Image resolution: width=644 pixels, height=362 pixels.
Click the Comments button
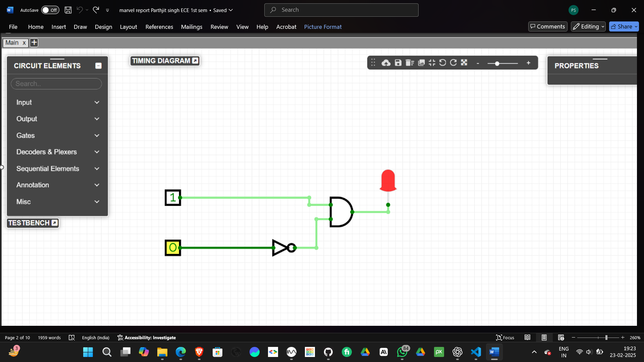(547, 26)
